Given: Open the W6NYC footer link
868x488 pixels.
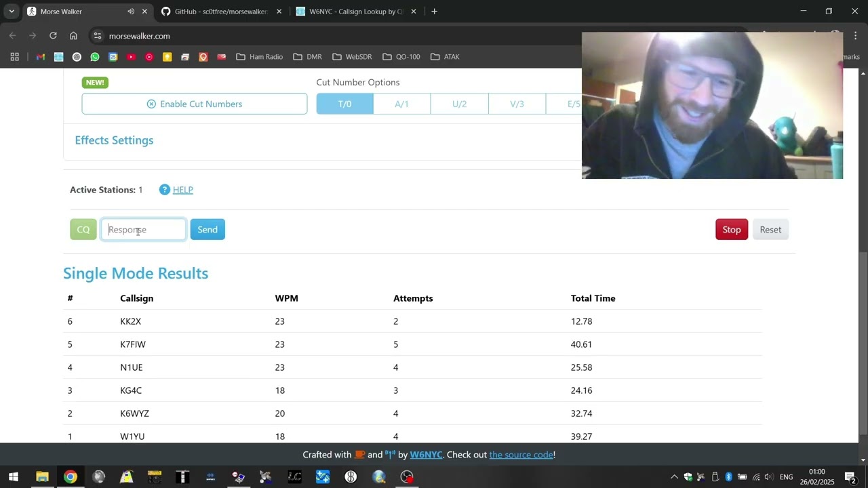Looking at the screenshot, I should (x=426, y=455).
